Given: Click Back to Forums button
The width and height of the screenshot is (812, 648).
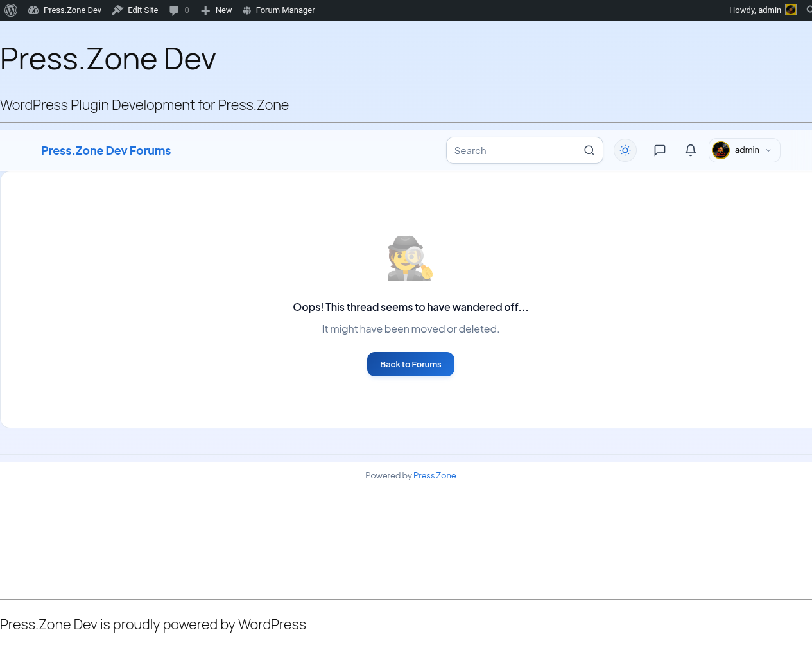Looking at the screenshot, I should pos(411,364).
